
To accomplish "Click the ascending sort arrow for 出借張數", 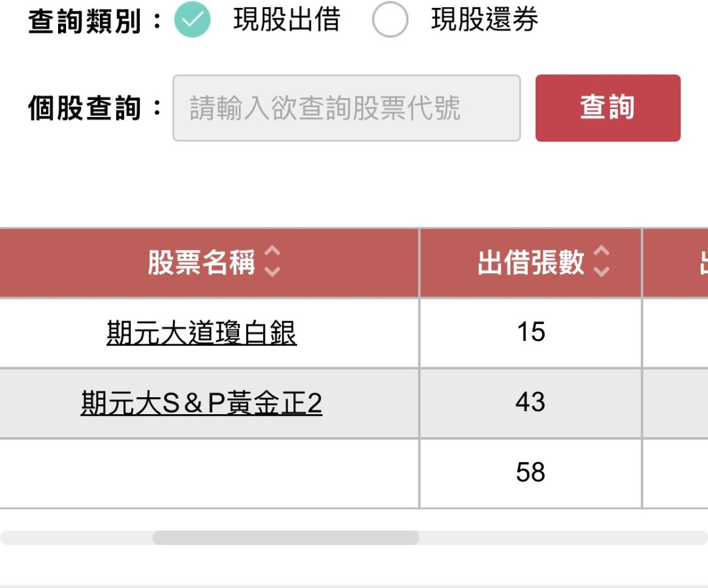I will [x=602, y=253].
